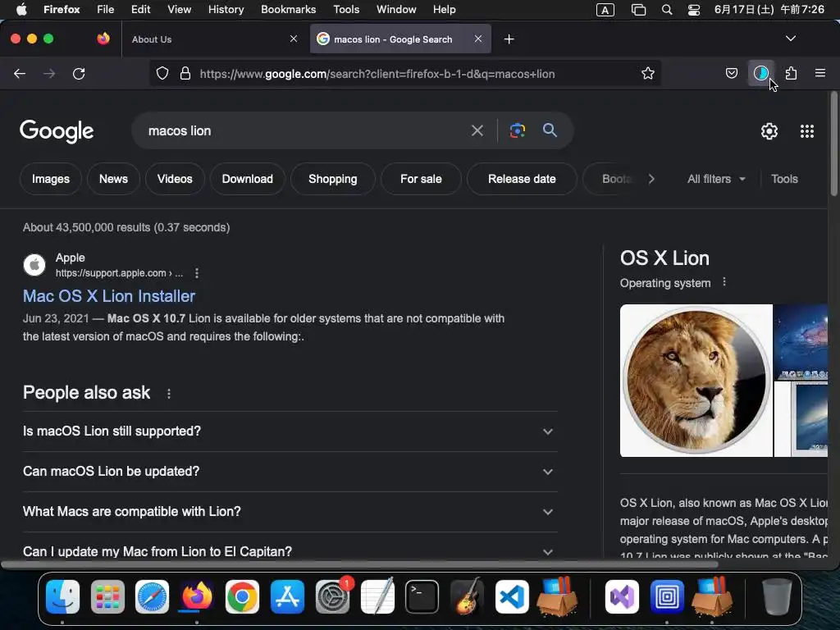840x630 pixels.
Task: Open Firefox History menu
Action: coord(226,10)
